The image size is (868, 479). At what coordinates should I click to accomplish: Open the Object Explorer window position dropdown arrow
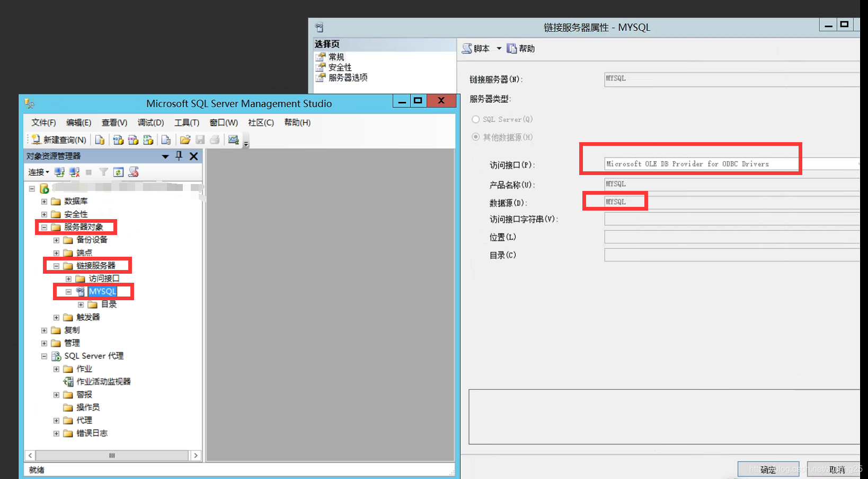pyautogui.click(x=165, y=156)
